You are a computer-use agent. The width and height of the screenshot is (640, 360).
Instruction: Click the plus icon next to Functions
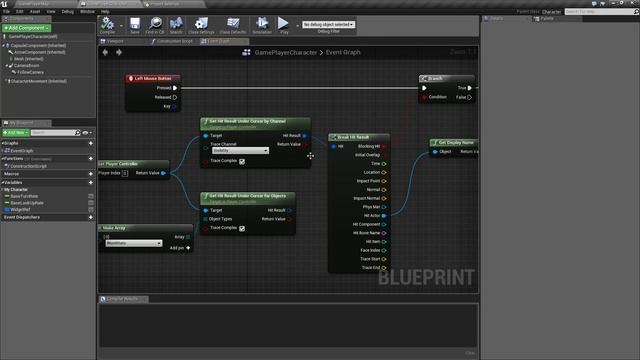(91, 158)
